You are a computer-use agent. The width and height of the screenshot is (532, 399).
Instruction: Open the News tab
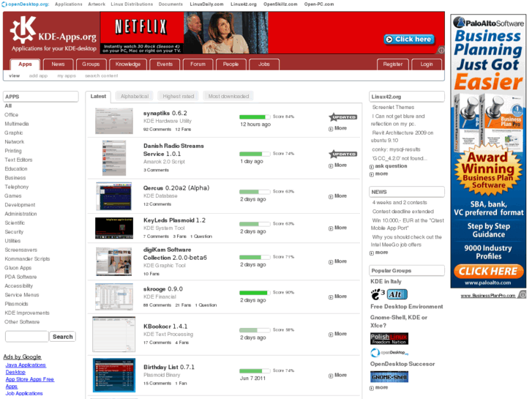coord(58,64)
